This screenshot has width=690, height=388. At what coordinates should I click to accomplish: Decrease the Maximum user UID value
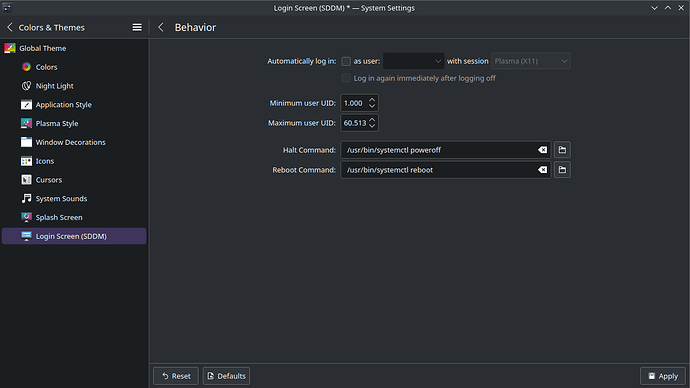click(372, 126)
